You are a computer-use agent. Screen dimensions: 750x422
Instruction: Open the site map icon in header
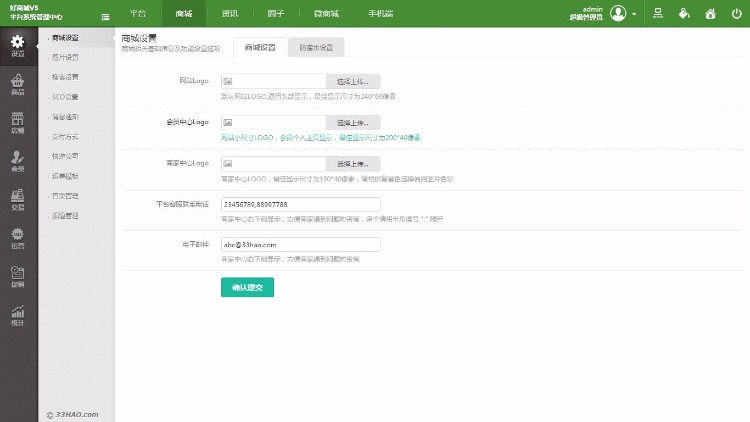[x=658, y=13]
